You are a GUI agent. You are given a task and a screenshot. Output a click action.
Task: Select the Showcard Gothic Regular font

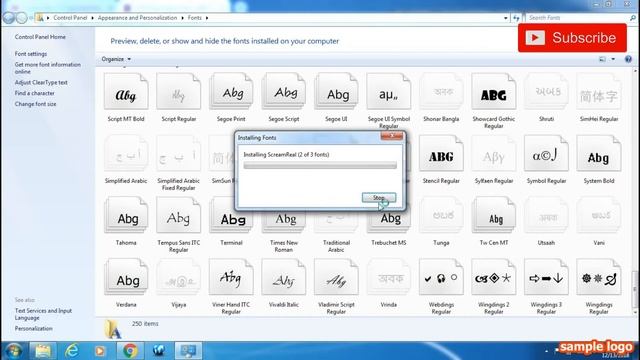494,92
